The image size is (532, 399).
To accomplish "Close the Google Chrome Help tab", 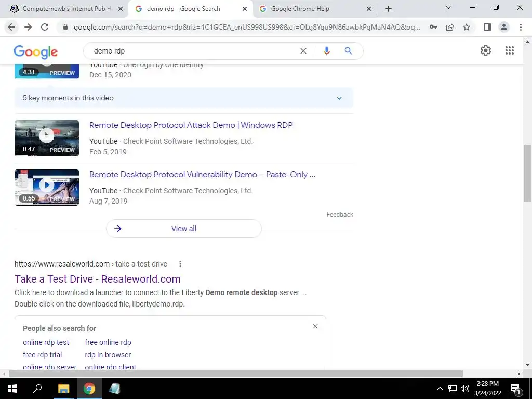I will 369,9.
